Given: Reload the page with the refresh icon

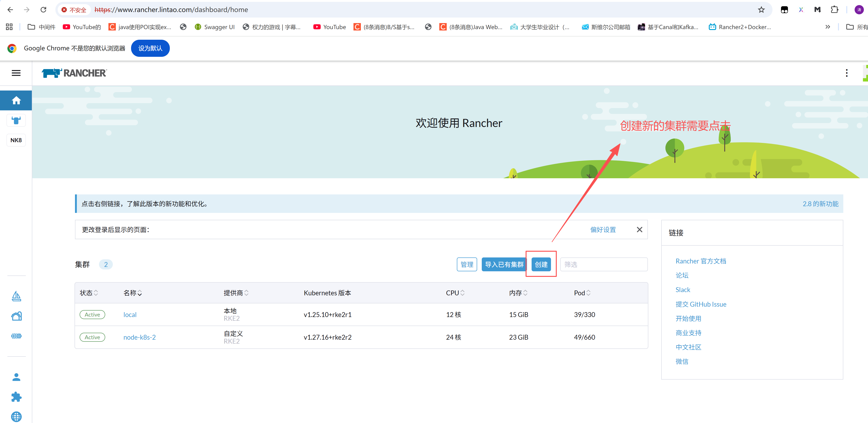Looking at the screenshot, I should point(43,9).
